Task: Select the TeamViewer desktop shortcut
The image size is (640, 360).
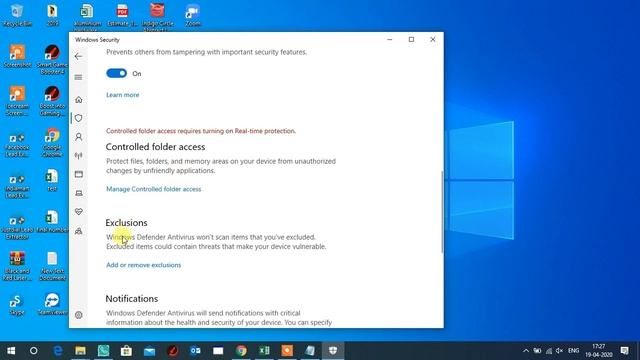Action: point(52,305)
